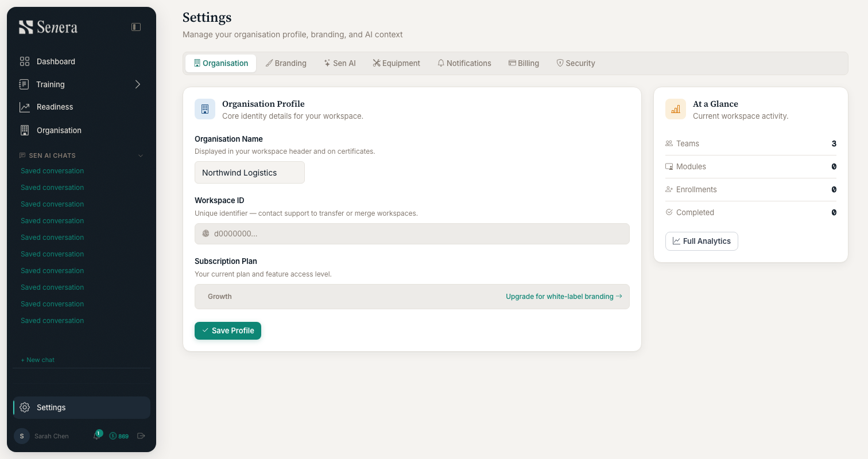Switch to the Billing tab
868x459 pixels.
(x=524, y=63)
